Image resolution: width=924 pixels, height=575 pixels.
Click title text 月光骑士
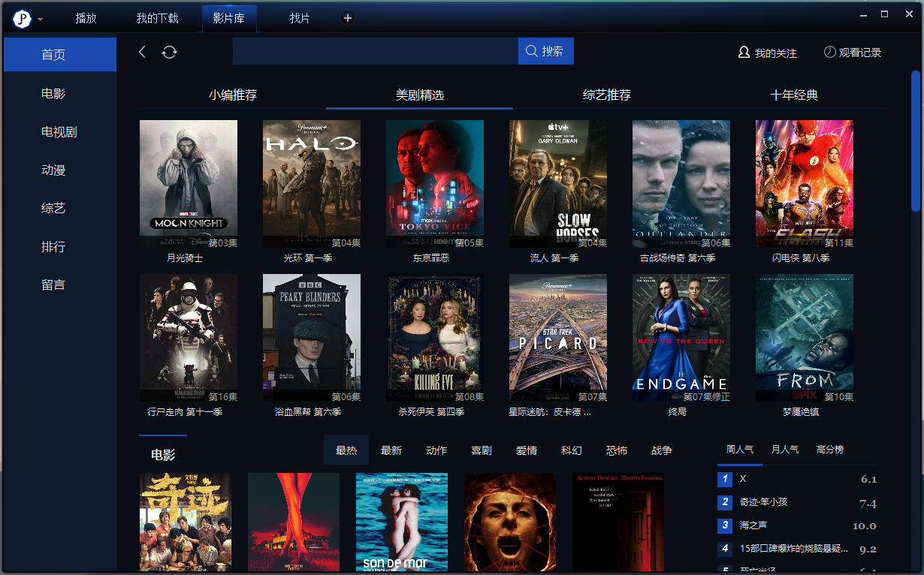185,258
